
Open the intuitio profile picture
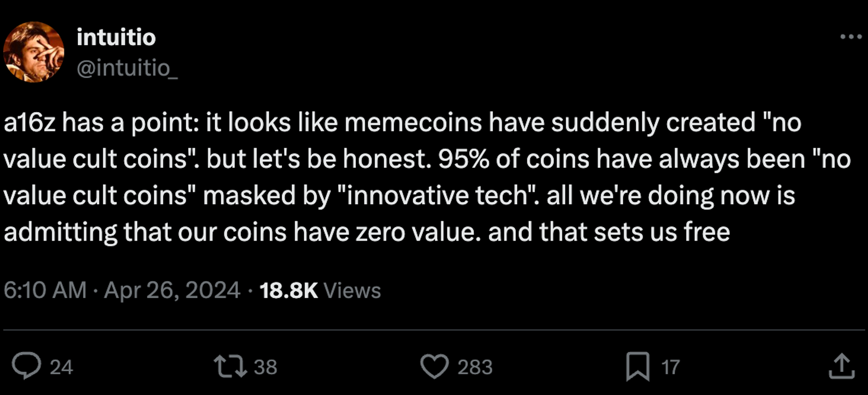(x=34, y=52)
